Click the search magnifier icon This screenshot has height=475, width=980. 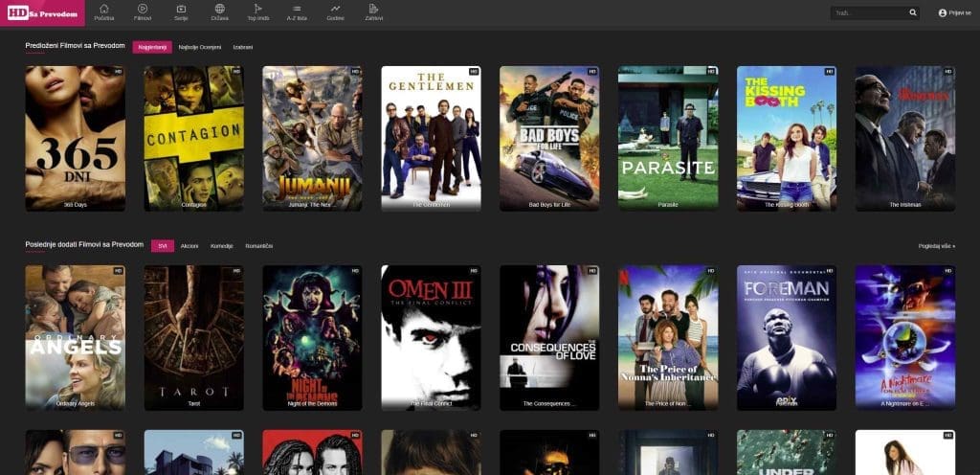pyautogui.click(x=912, y=12)
